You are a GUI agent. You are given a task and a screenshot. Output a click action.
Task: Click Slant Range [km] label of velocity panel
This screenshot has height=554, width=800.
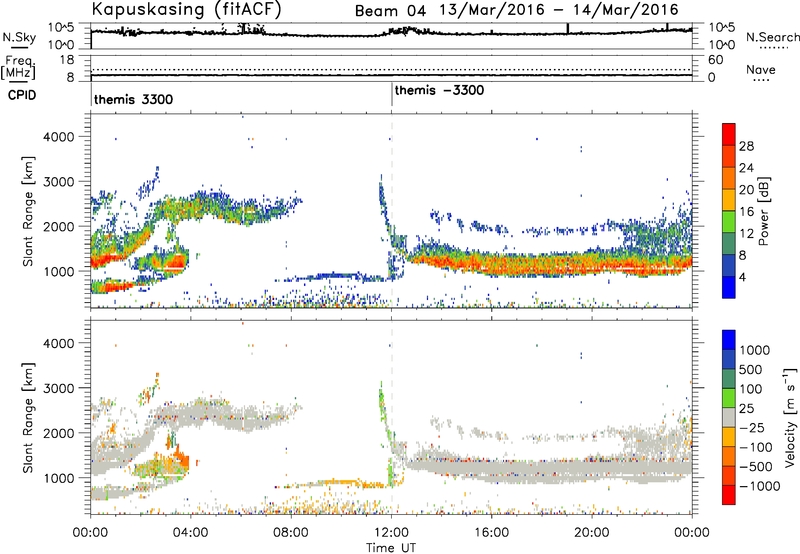[x=28, y=418]
